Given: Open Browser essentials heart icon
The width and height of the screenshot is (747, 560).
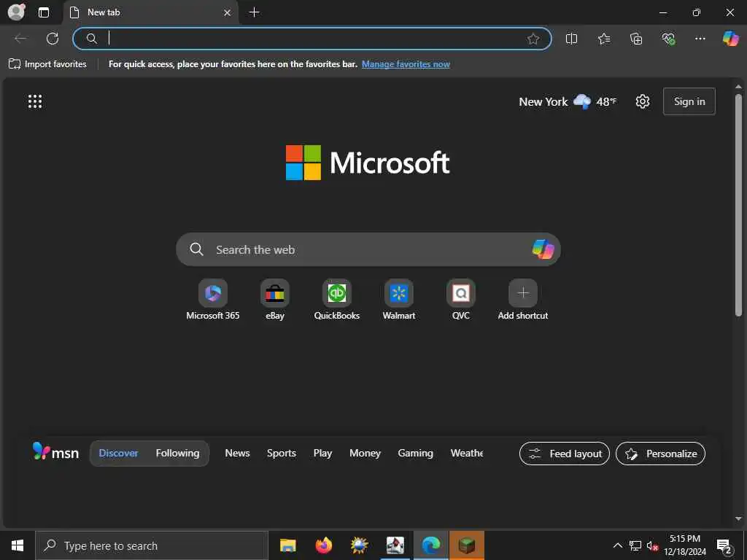Looking at the screenshot, I should coord(668,39).
